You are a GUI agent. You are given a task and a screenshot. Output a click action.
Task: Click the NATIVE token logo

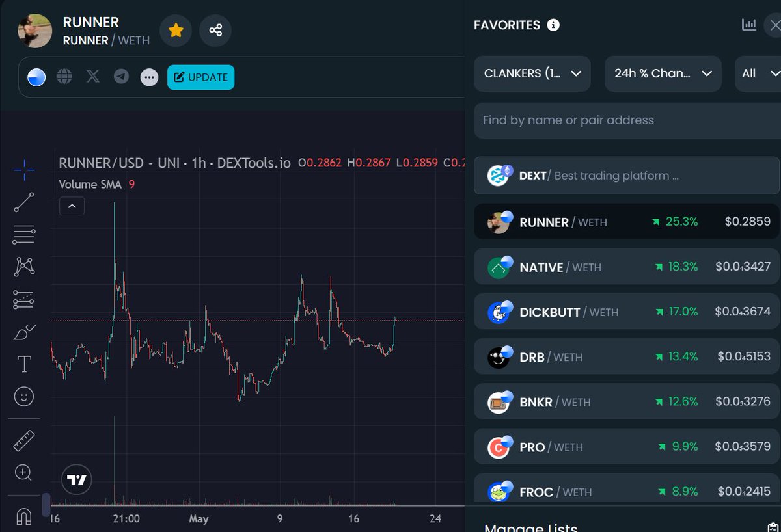499,267
